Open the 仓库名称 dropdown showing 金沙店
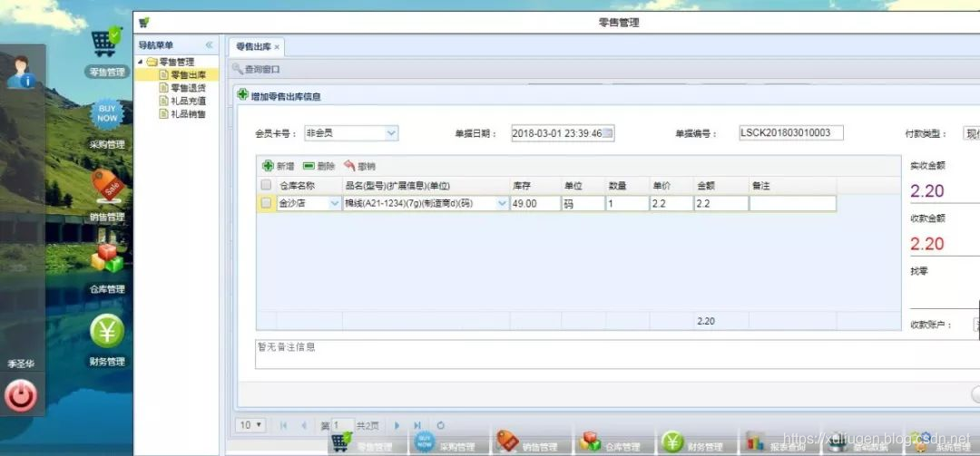980x456 pixels. tap(334, 204)
